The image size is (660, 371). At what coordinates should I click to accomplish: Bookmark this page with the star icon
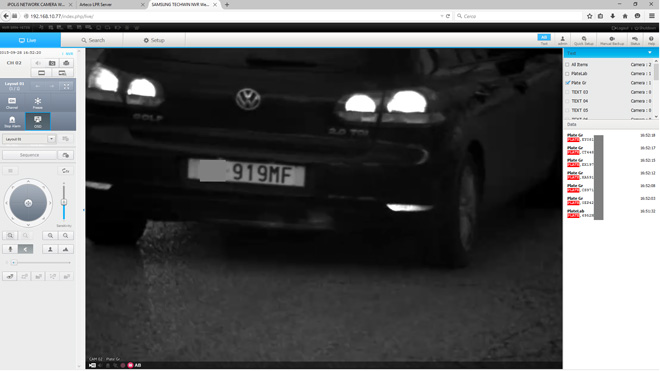[x=589, y=16]
